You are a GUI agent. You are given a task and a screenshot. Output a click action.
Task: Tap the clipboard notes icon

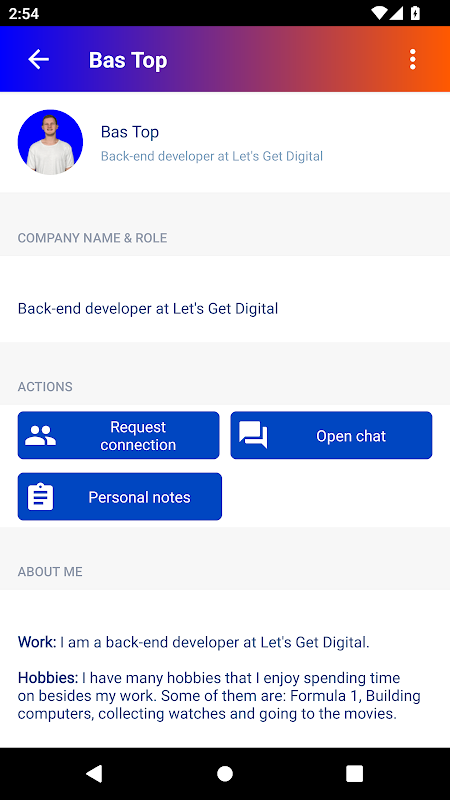40,497
